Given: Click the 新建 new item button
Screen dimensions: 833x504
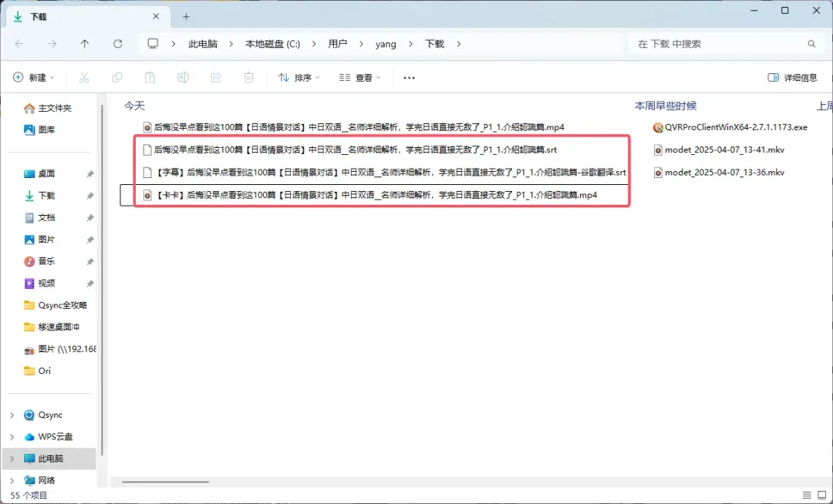Looking at the screenshot, I should (34, 78).
